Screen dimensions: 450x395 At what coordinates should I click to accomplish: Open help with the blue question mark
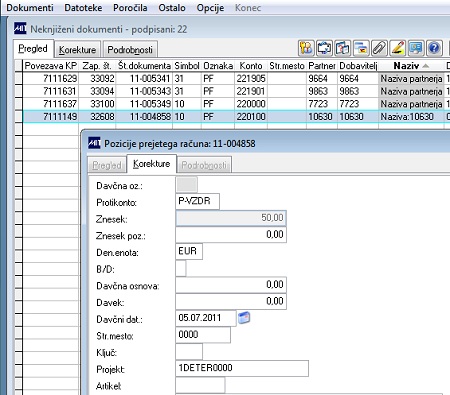(434, 48)
